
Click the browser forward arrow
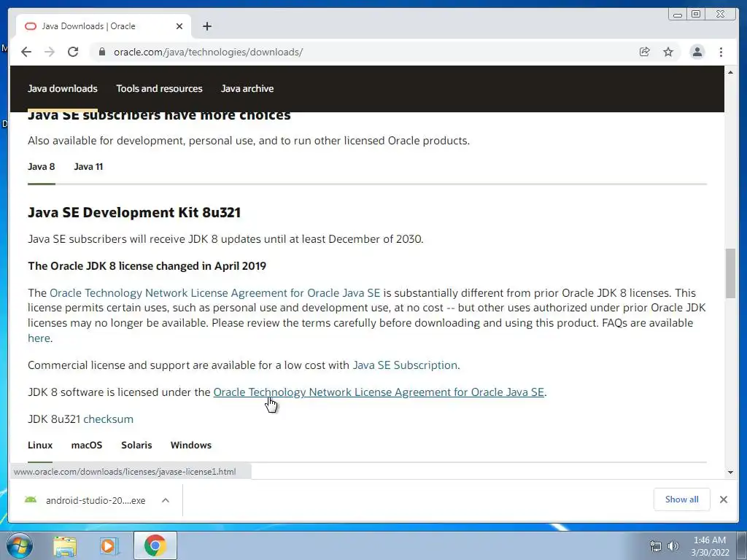(x=50, y=52)
